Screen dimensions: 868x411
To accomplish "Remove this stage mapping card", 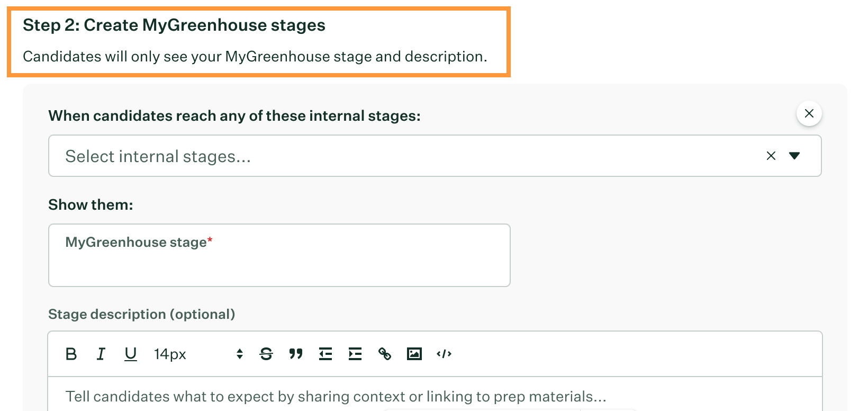I will click(809, 113).
